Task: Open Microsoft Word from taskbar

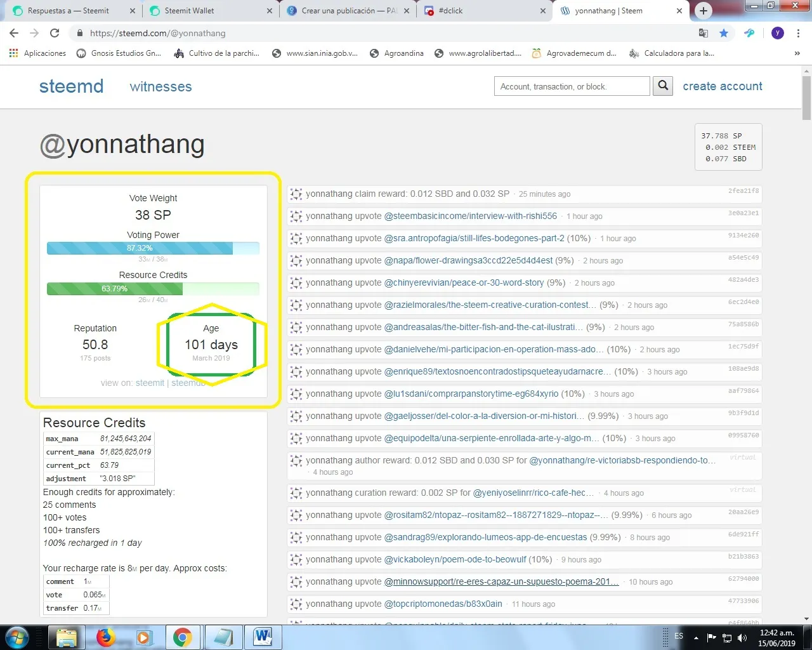Action: coord(263,637)
